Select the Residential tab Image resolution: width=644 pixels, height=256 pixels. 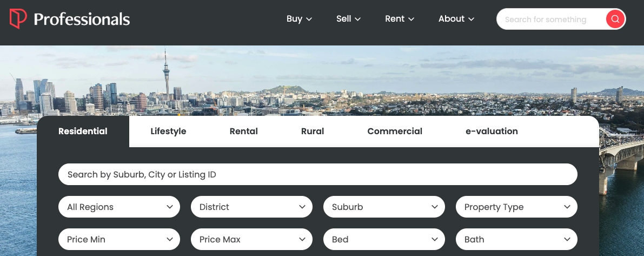(x=83, y=131)
